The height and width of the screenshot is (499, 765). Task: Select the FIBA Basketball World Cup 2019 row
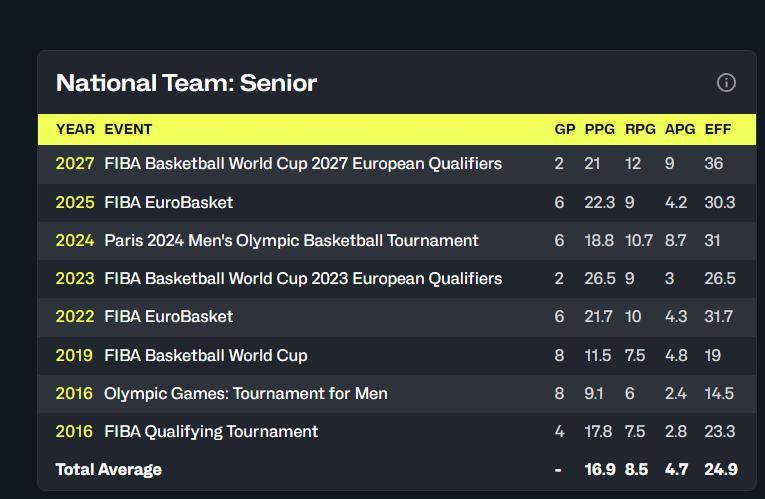pos(397,355)
